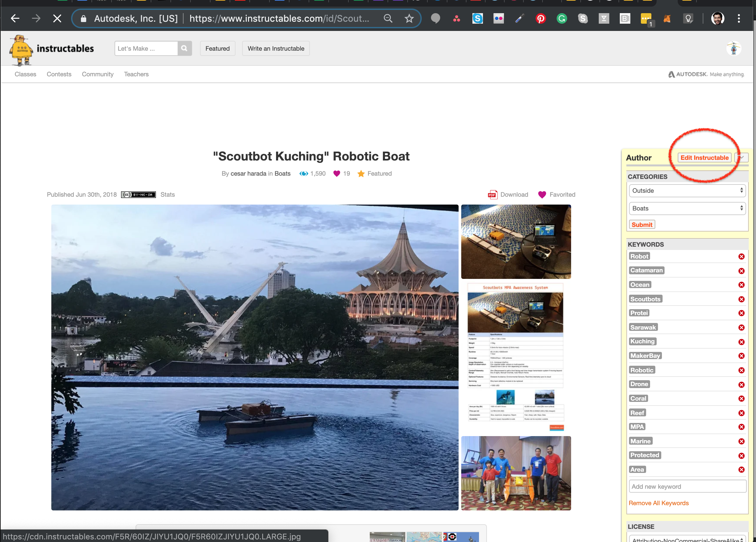Screen dimensions: 756x542
Task: Open the team group photo thumbnail
Action: (x=516, y=473)
